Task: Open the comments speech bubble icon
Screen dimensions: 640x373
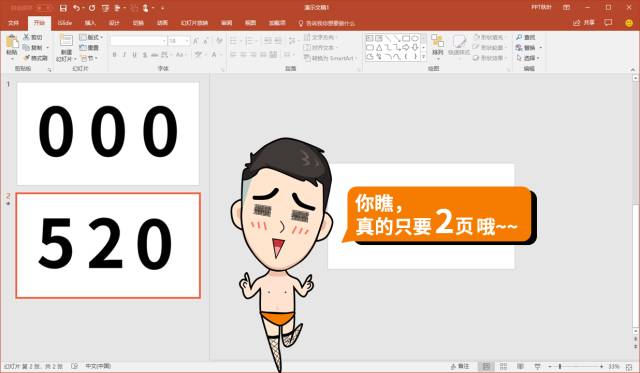Action: click(x=608, y=23)
